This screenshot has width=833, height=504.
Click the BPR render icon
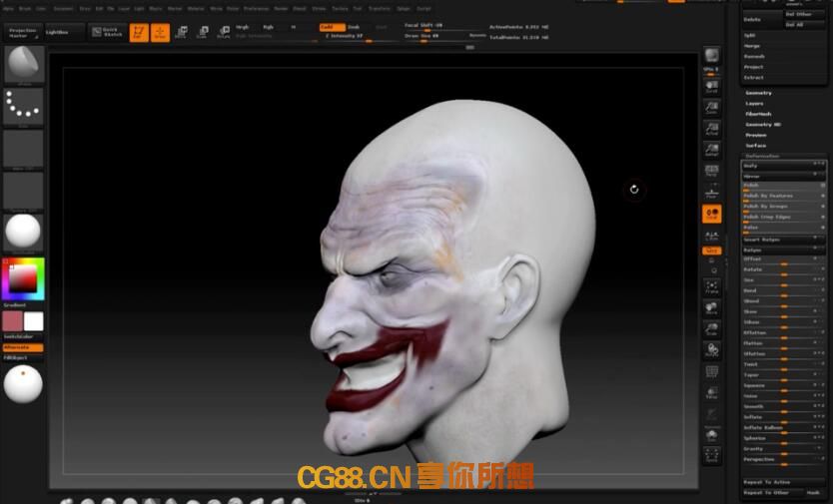(711, 55)
